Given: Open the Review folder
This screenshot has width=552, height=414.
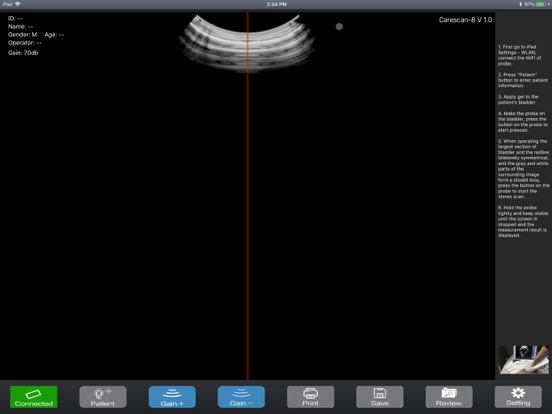Looking at the screenshot, I should point(449,397).
